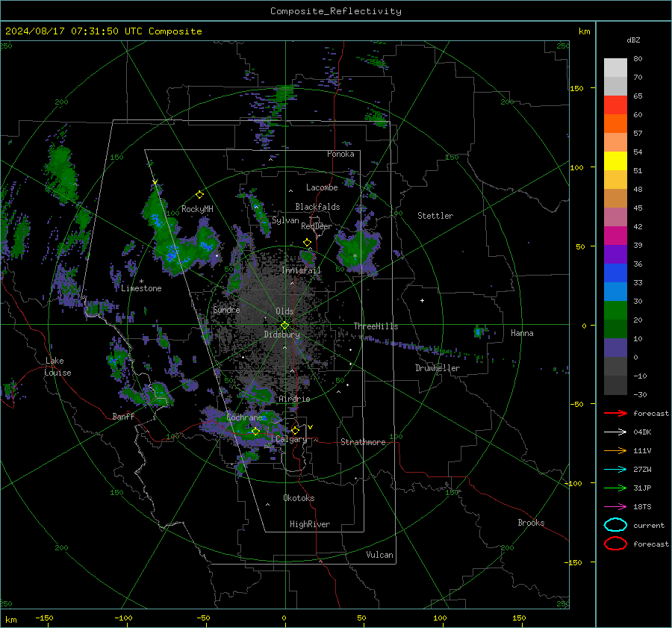Viewport: 672px width, 628px height.
Task: Click the Composite_Reflectivity title
Action: [x=335, y=11]
